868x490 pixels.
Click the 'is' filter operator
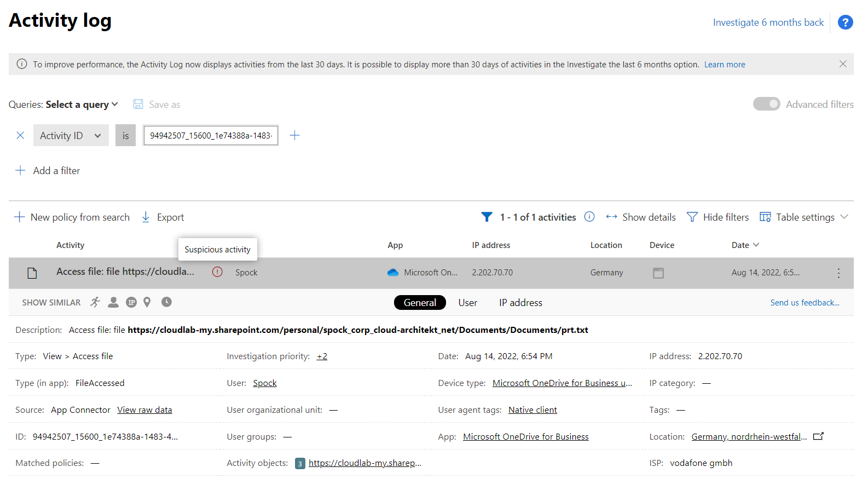pos(125,135)
